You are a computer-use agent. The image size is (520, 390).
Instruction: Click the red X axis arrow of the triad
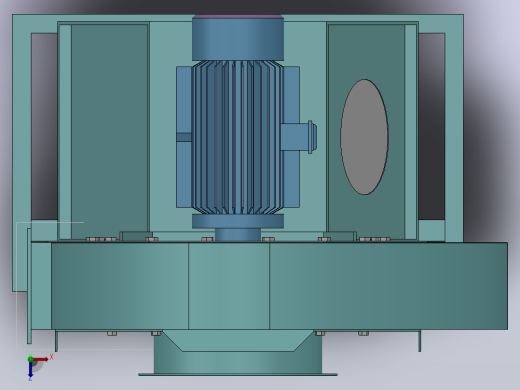pos(41,359)
